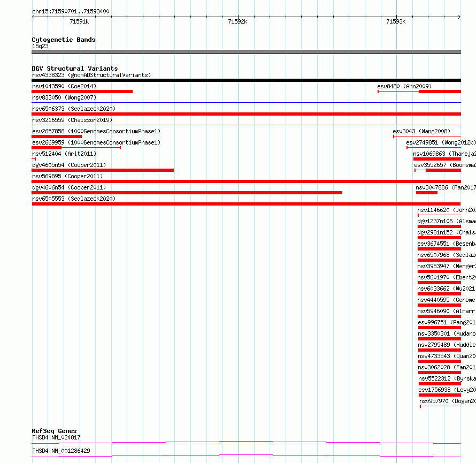The height and width of the screenshot is (463, 476).
Task: Open variant nsv4338323 (gnomADStructuralVariants)
Action: click(91, 75)
